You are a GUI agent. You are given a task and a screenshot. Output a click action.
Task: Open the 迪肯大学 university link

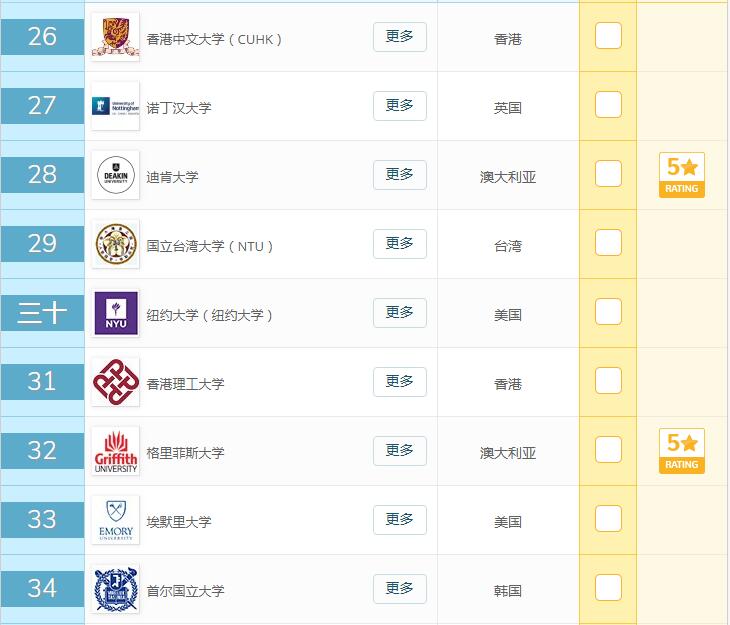tap(173, 177)
